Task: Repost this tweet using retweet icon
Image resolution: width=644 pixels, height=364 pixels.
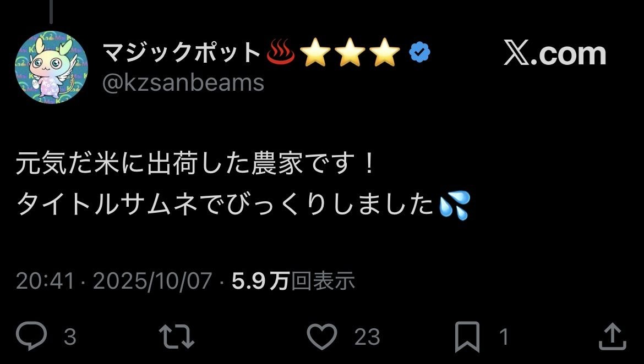Action: click(x=177, y=337)
